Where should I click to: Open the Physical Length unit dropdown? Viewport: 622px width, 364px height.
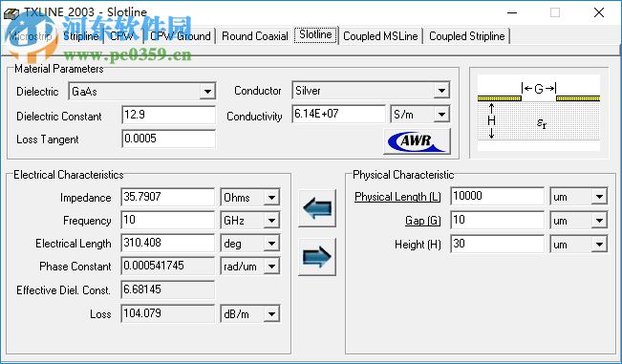point(599,197)
